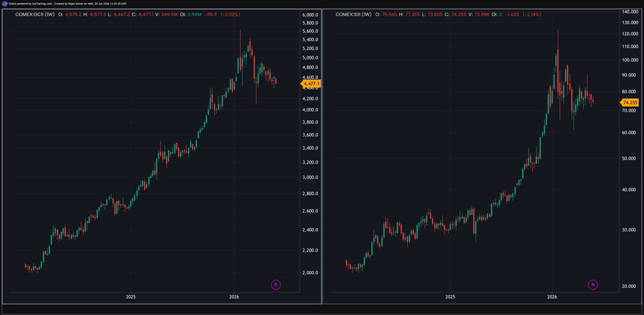Click the 100.000 silver price axis label
Screen dimensions: 644x315
[x=631, y=60]
